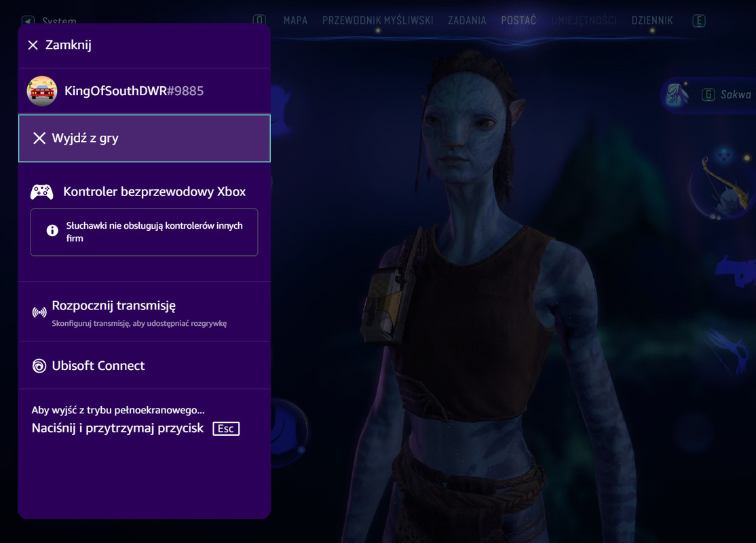Click the broadcast signal icon
The height and width of the screenshot is (543, 756).
39,312
